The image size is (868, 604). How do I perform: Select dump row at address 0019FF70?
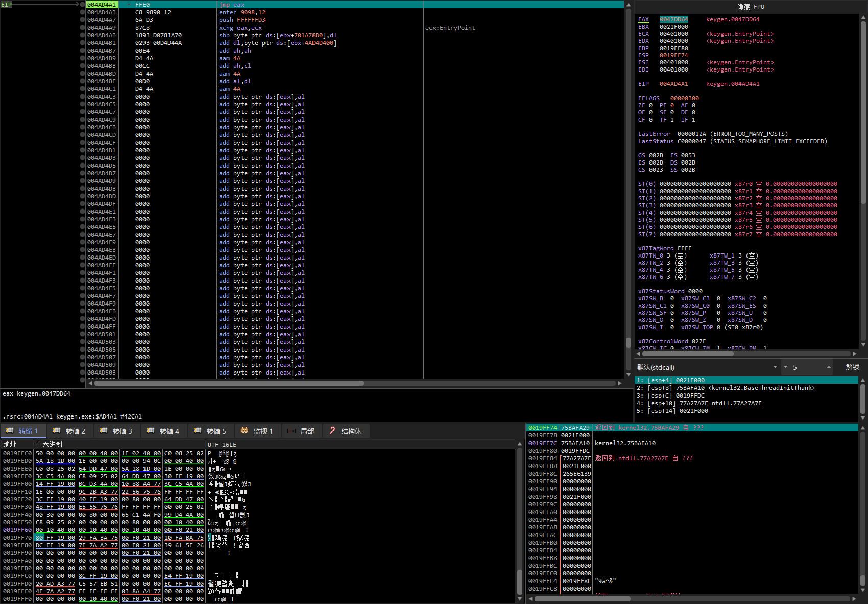[258, 538]
